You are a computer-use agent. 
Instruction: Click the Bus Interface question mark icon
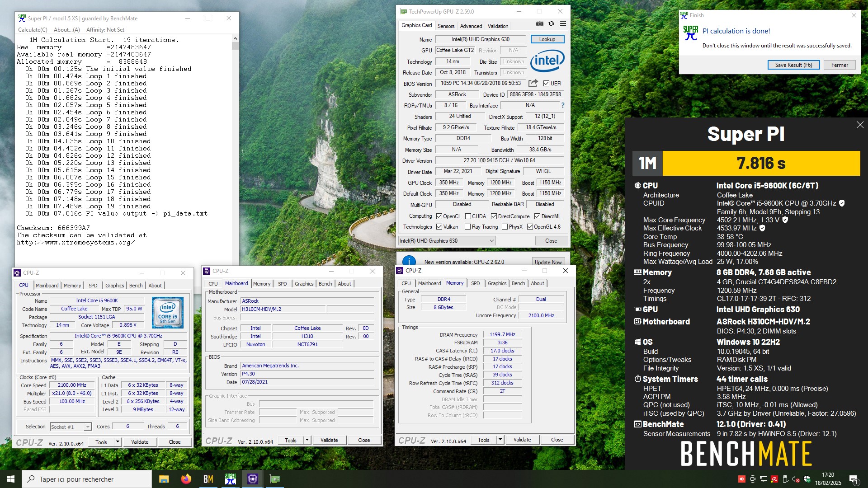pos(563,105)
